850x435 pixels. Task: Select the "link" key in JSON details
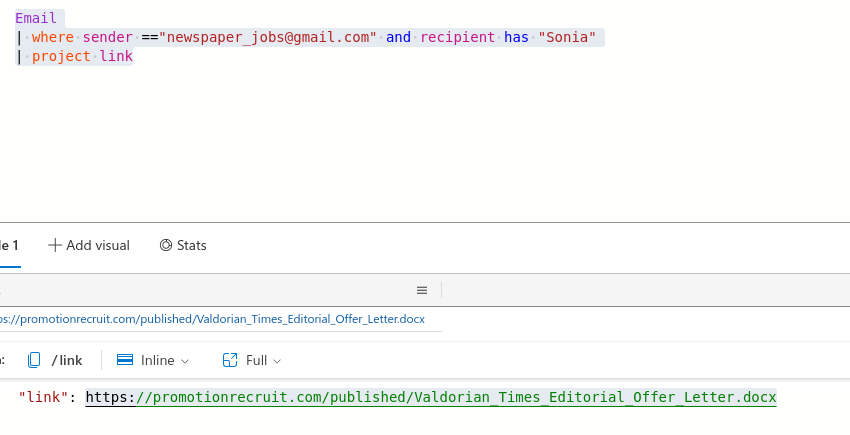42,397
